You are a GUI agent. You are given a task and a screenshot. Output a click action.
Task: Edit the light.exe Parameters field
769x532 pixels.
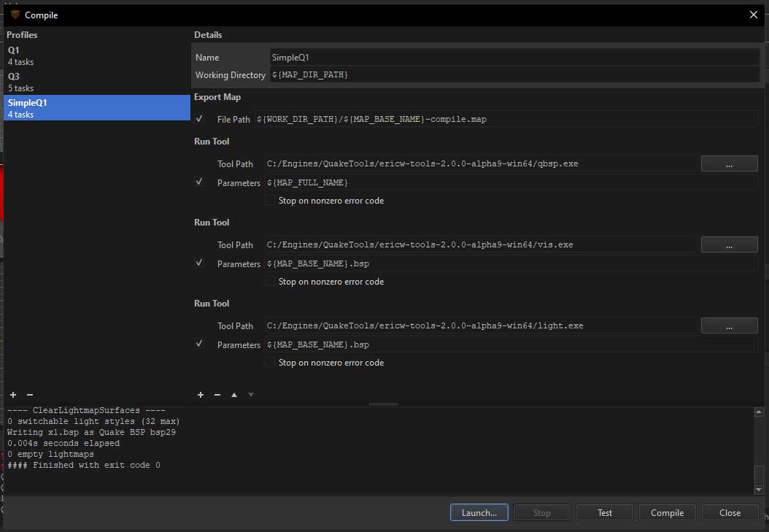(511, 344)
